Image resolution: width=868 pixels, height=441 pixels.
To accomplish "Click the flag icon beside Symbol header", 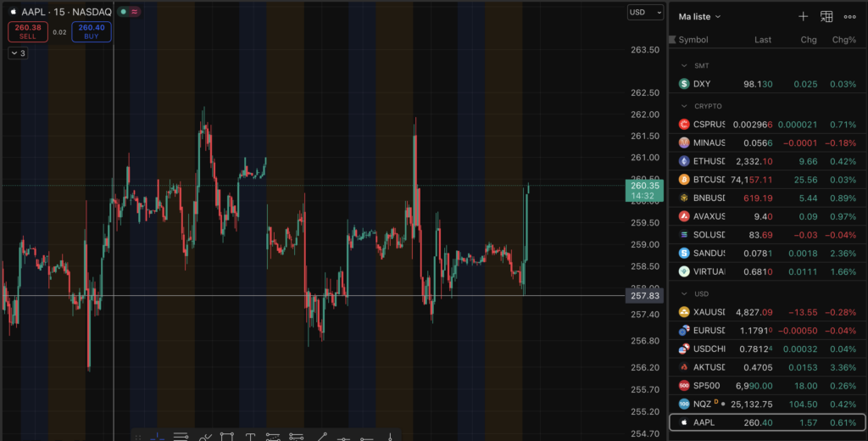I will [673, 40].
